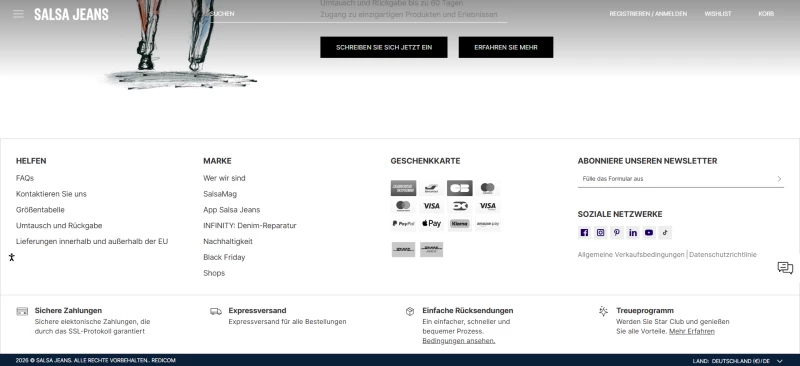Submit newsletter form with arrow
Viewport: 800px width, 366px height.
[779, 179]
